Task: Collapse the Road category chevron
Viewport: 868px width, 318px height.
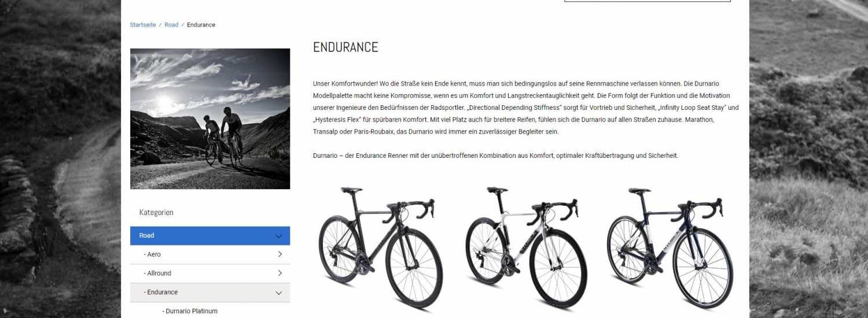Action: [x=278, y=236]
